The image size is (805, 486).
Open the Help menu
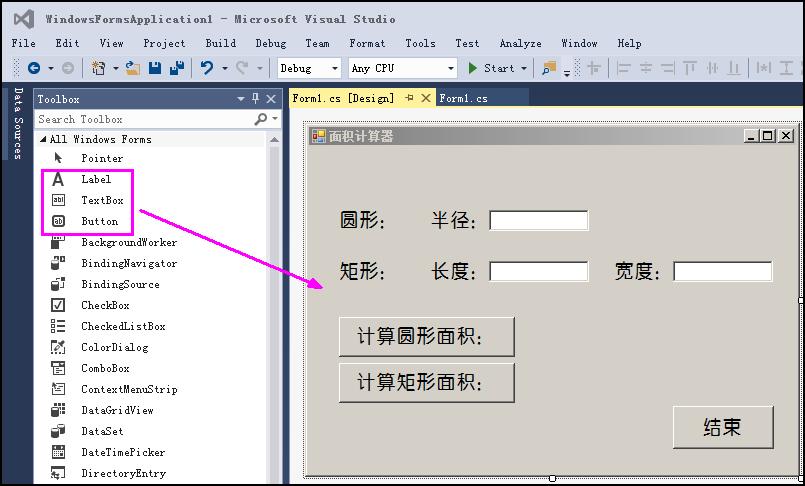629,43
